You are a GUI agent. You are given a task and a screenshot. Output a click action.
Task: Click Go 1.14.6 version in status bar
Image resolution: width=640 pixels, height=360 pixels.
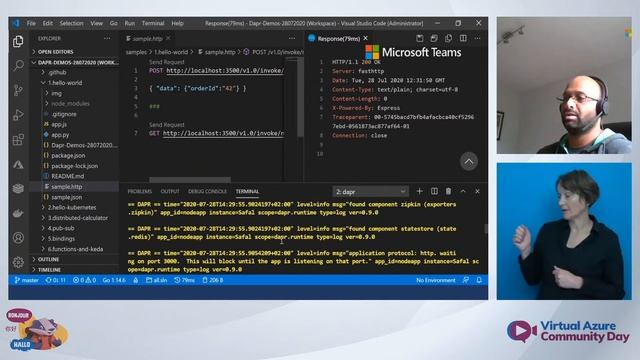pos(114,280)
